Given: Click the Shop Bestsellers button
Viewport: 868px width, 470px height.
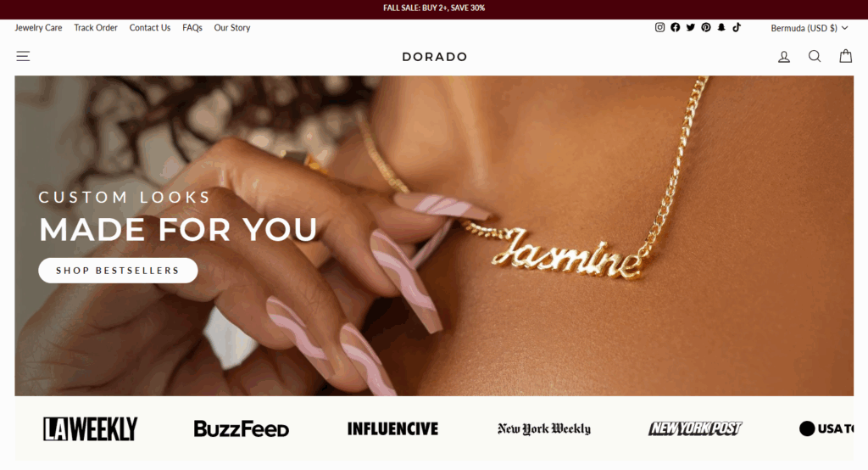Looking at the screenshot, I should pyautogui.click(x=118, y=271).
